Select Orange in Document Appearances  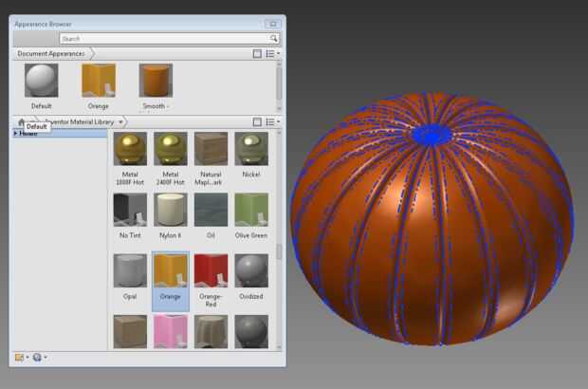(99, 81)
